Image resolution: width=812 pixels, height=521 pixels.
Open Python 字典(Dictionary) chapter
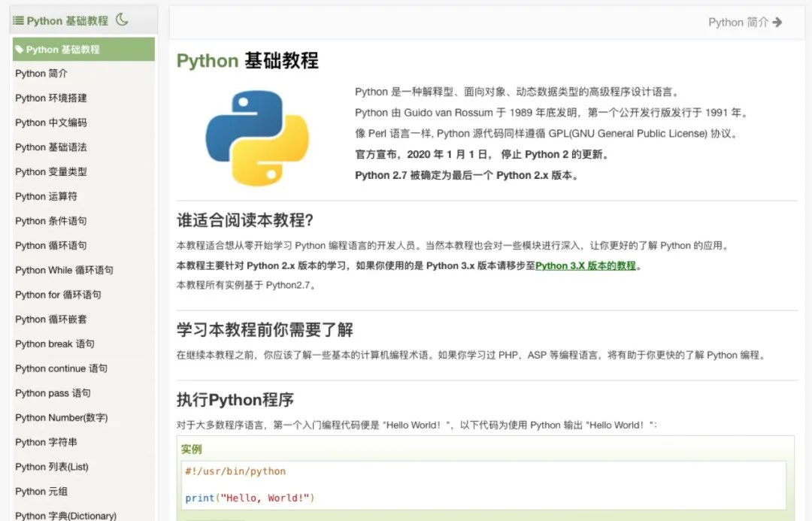tap(65, 516)
